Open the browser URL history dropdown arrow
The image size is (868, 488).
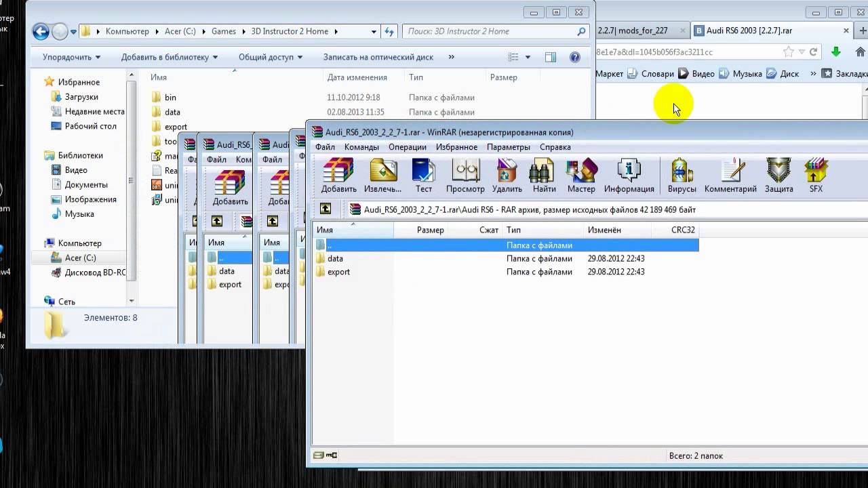pos(802,52)
